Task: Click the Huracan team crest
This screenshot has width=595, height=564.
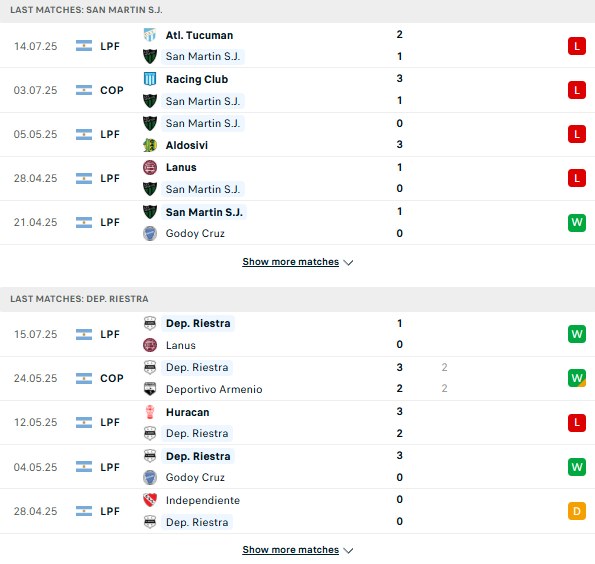Action: (150, 412)
